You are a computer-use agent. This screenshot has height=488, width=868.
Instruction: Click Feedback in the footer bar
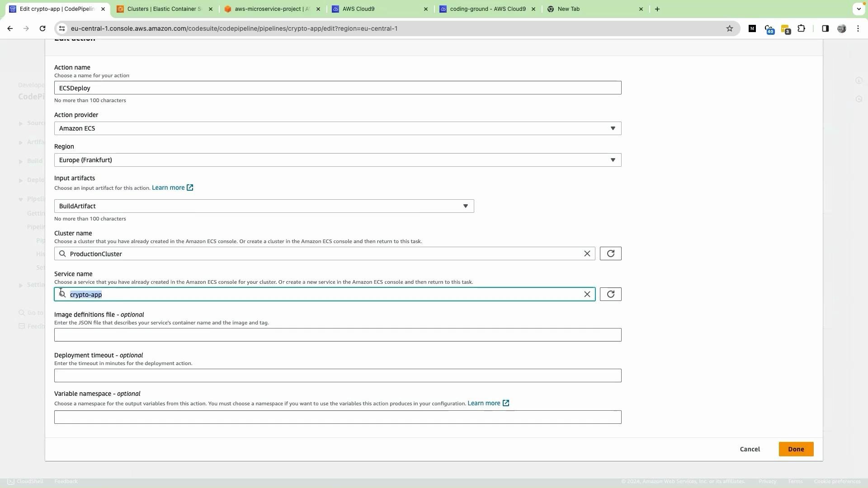pyautogui.click(x=66, y=482)
